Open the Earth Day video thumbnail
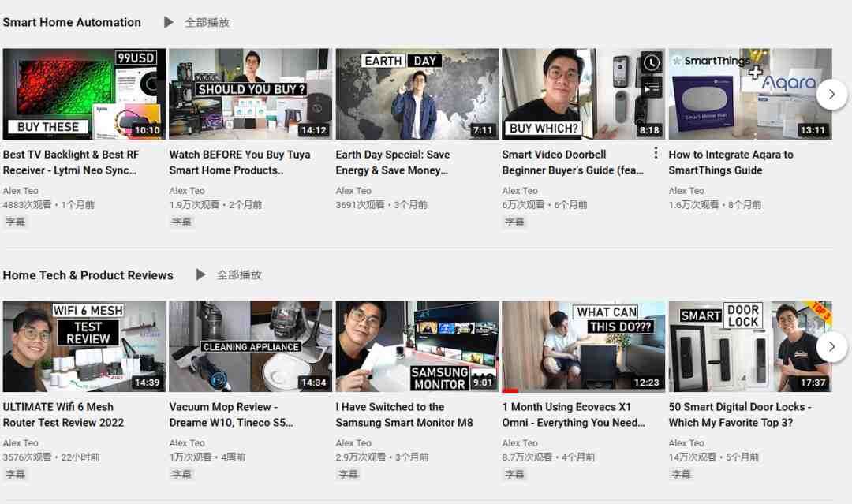 (417, 94)
